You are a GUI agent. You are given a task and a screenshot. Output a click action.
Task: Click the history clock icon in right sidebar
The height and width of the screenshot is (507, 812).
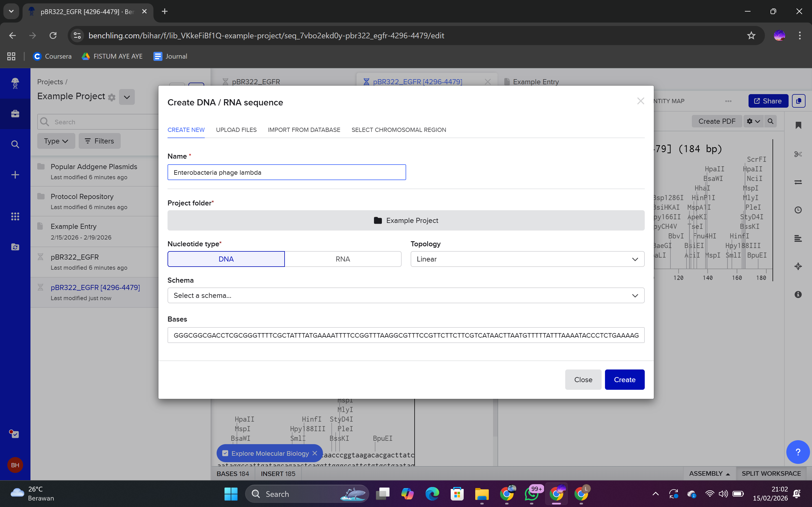pyautogui.click(x=798, y=210)
